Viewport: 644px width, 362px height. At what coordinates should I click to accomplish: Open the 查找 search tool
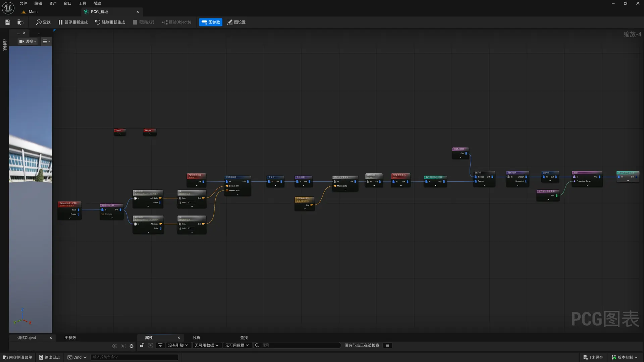tap(43, 22)
